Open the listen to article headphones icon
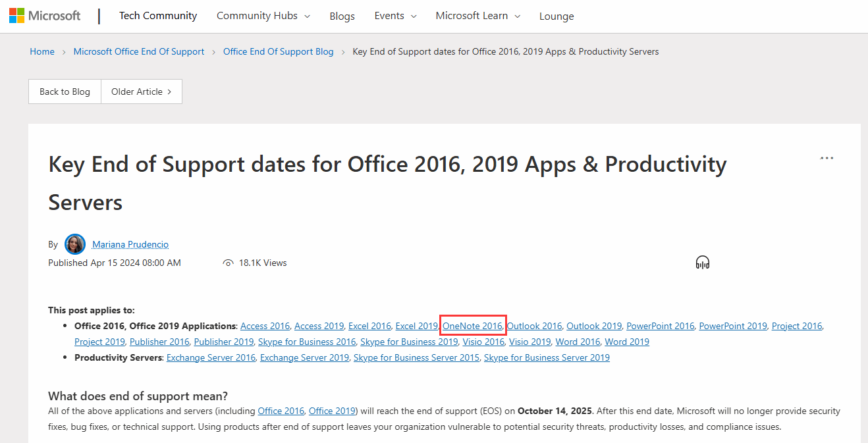Image resolution: width=868 pixels, height=443 pixels. tap(703, 263)
